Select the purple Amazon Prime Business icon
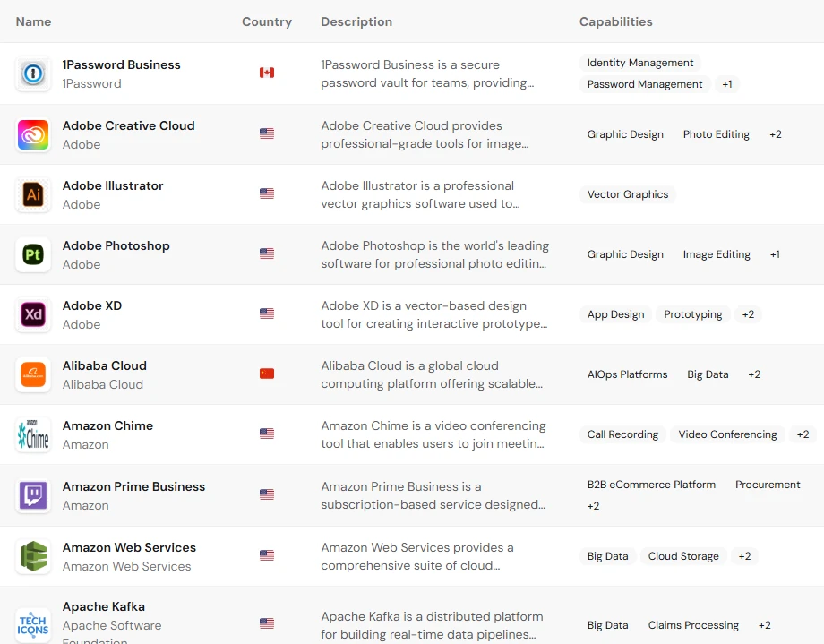The height and width of the screenshot is (644, 824). [x=33, y=495]
